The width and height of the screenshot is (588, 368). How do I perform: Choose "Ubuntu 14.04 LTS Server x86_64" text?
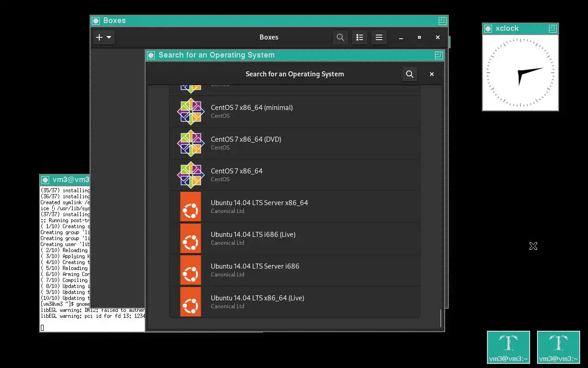259,203
